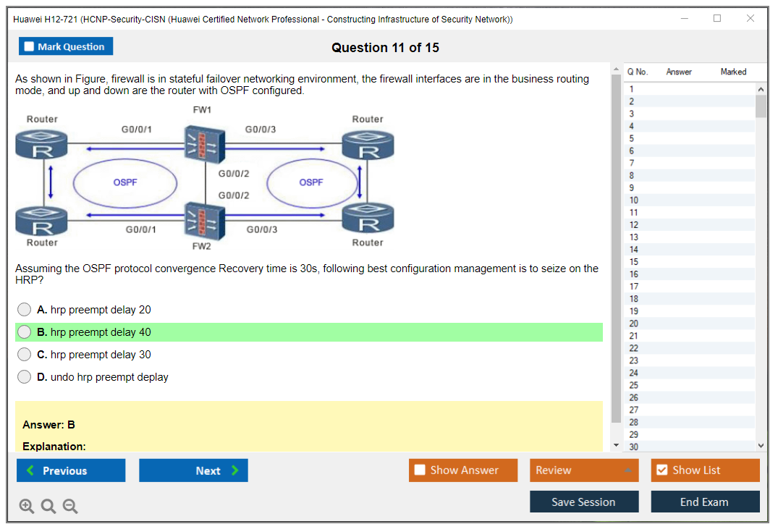Open the Review dropdown menu
The image size is (778, 532).
pos(584,470)
